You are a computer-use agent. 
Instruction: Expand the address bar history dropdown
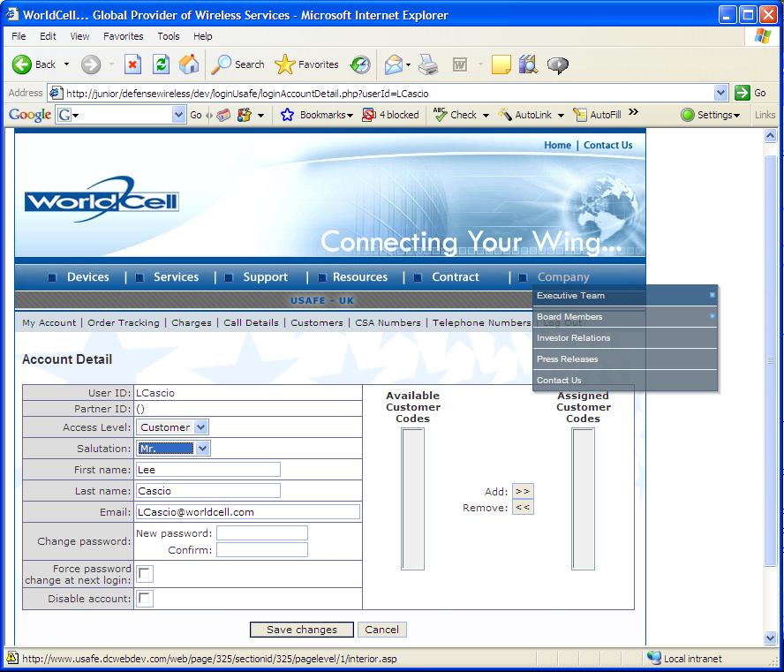[x=720, y=93]
